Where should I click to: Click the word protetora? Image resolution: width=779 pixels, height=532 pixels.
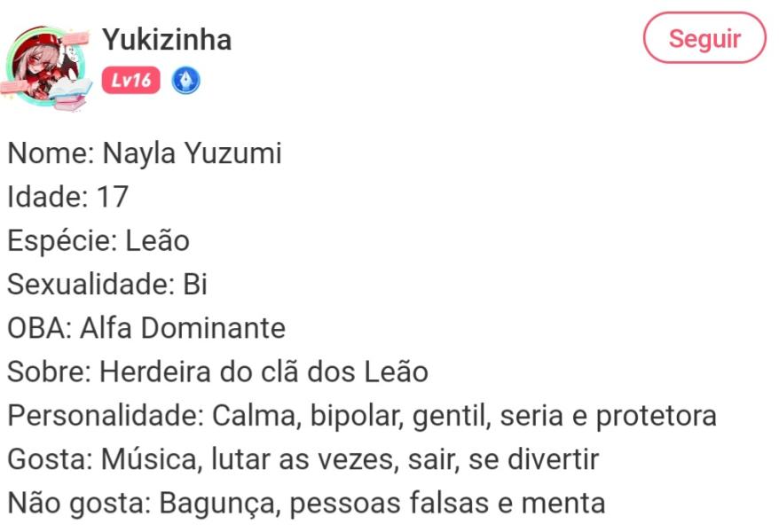(x=656, y=416)
